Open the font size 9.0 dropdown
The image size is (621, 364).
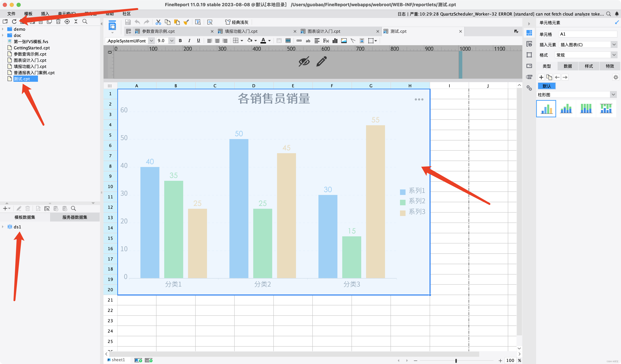coord(171,41)
